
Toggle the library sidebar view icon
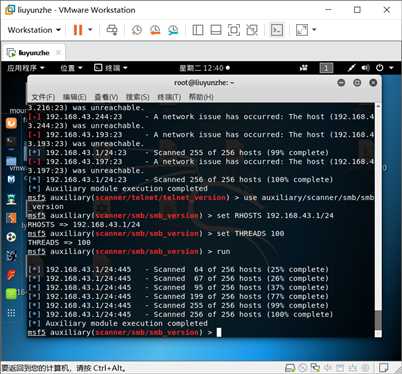tap(198, 30)
